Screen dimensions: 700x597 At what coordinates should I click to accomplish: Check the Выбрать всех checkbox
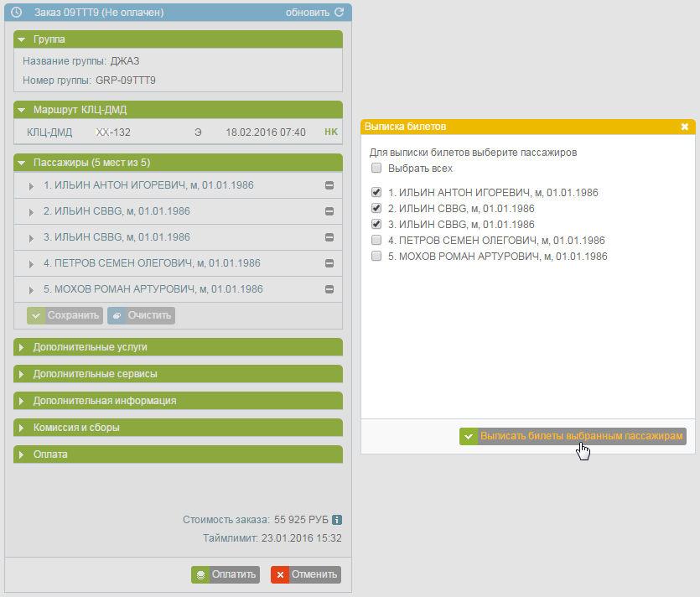click(x=376, y=168)
